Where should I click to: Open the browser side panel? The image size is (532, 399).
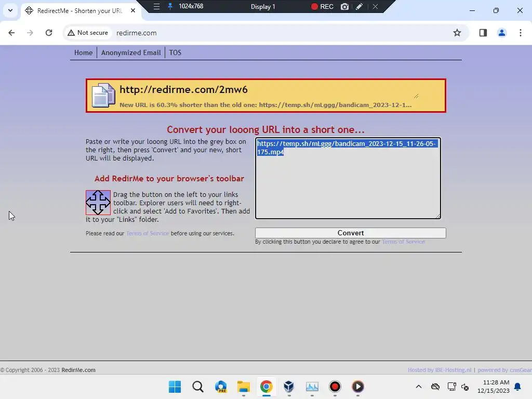[483, 33]
